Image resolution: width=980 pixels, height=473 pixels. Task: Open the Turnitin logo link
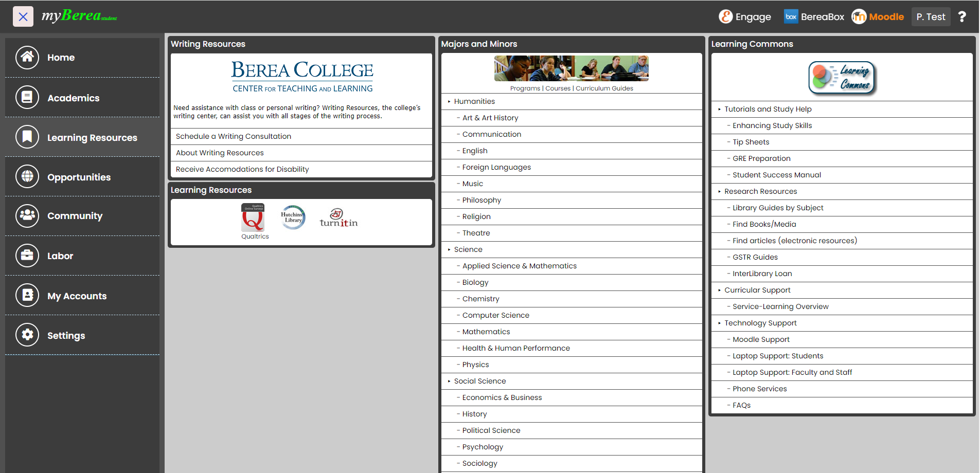338,218
